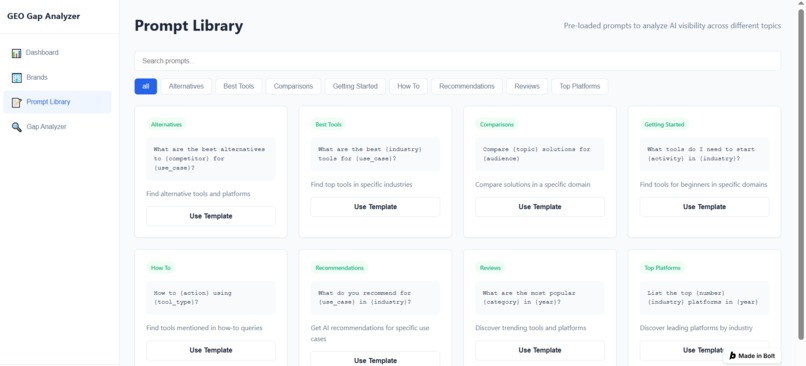This screenshot has width=806, height=366.
Task: Select the 'all' filter chip
Action: (145, 86)
